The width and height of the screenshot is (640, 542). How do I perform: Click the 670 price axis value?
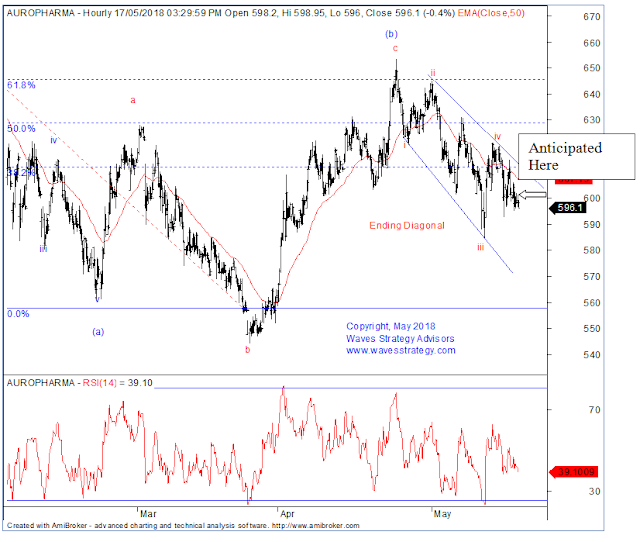592,17
